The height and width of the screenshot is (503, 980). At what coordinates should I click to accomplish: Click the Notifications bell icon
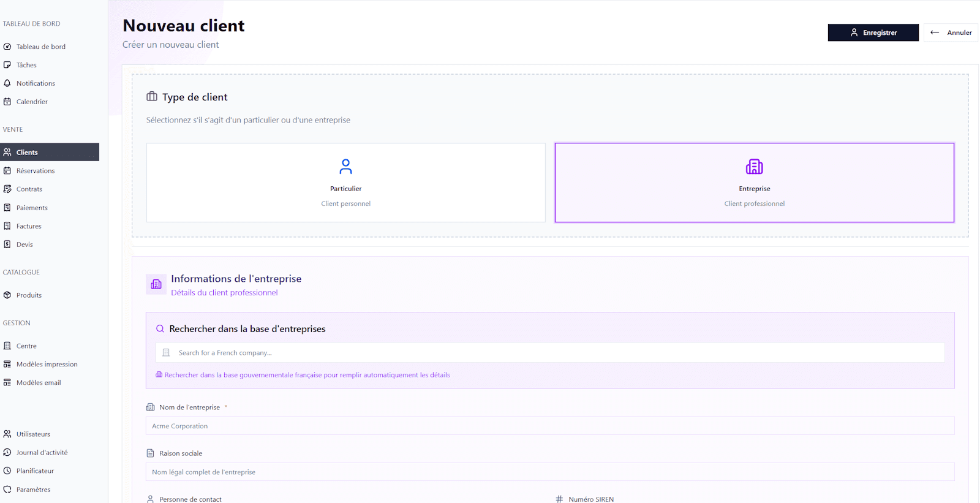7,83
